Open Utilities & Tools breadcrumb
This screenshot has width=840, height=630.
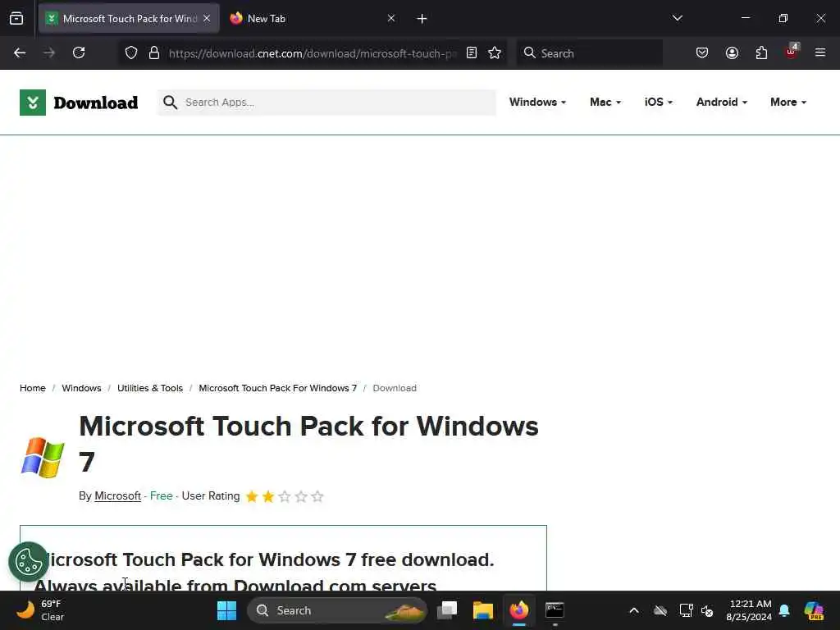click(150, 388)
